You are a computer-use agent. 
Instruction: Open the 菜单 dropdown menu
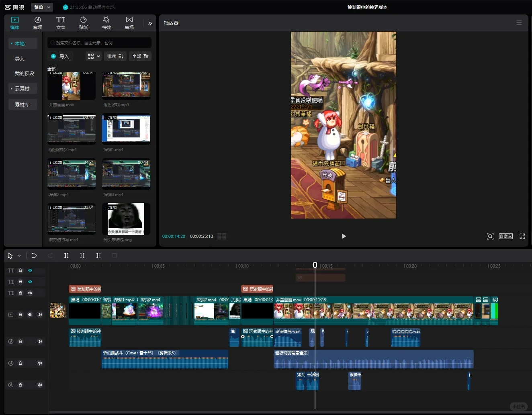(42, 7)
